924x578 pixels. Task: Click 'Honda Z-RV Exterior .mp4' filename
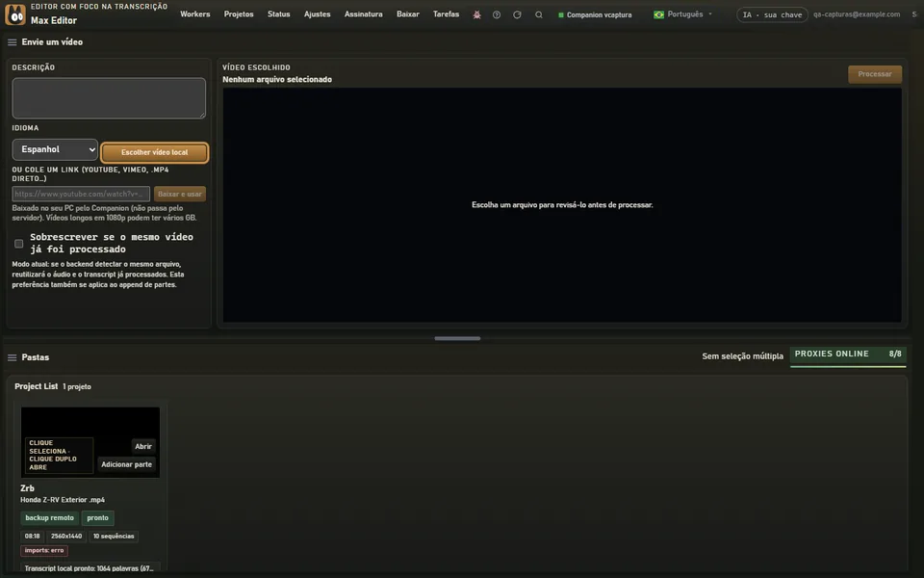[63, 500]
